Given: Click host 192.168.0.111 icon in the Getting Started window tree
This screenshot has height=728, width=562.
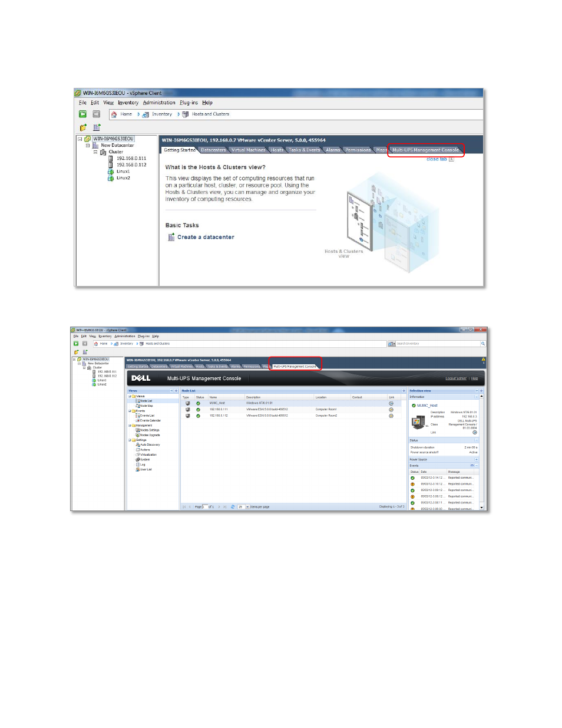Looking at the screenshot, I should (111, 159).
